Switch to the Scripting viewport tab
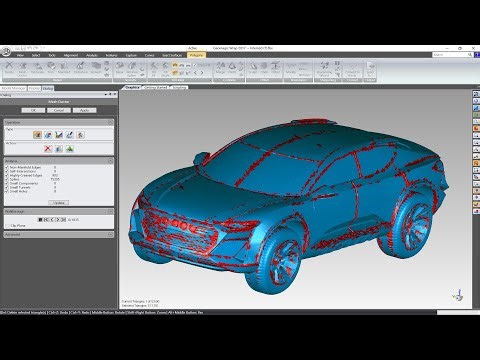Image resolution: width=480 pixels, height=360 pixels. pyautogui.click(x=179, y=87)
